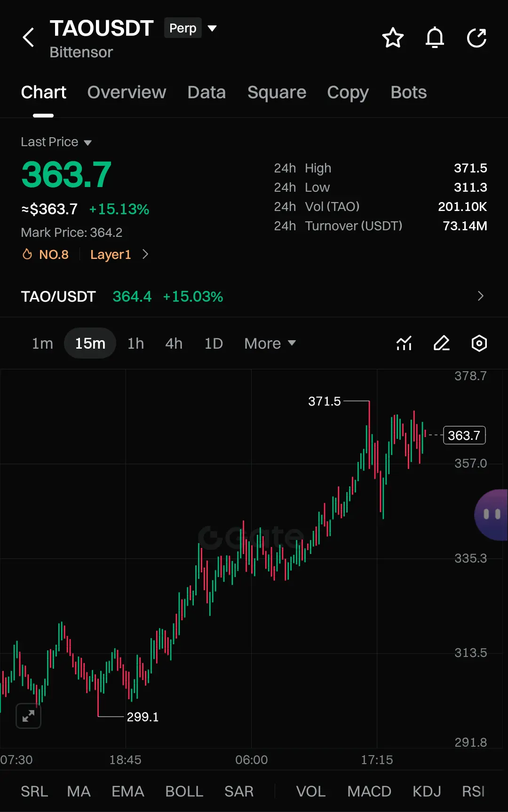
Task: Tap the 299.1 low marker on chart
Action: tap(143, 717)
